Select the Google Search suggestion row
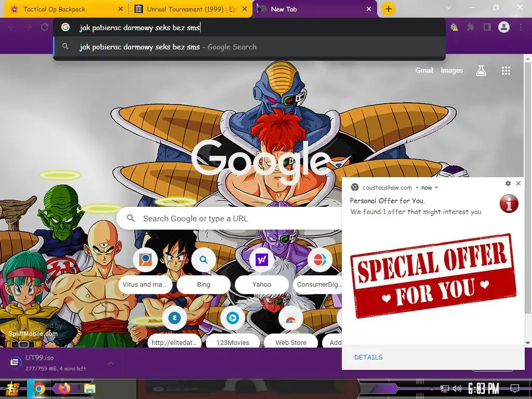Screen dimensions: 532x399 pos(249,47)
